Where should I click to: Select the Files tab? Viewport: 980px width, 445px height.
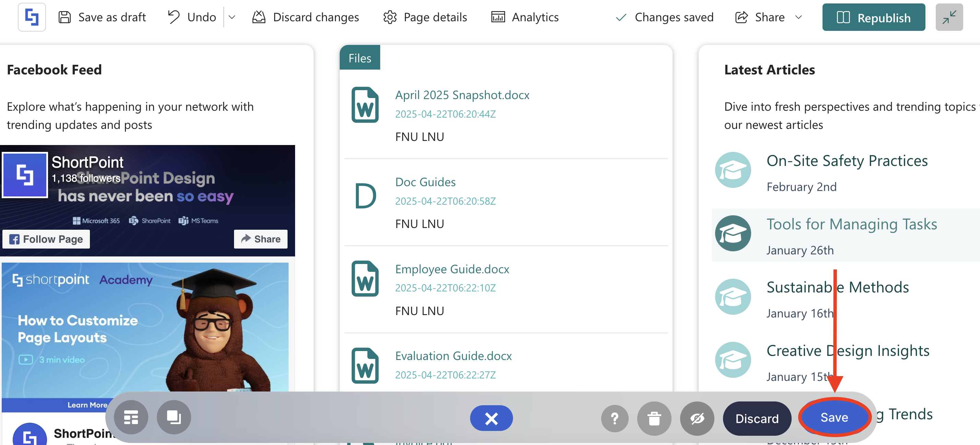click(360, 58)
